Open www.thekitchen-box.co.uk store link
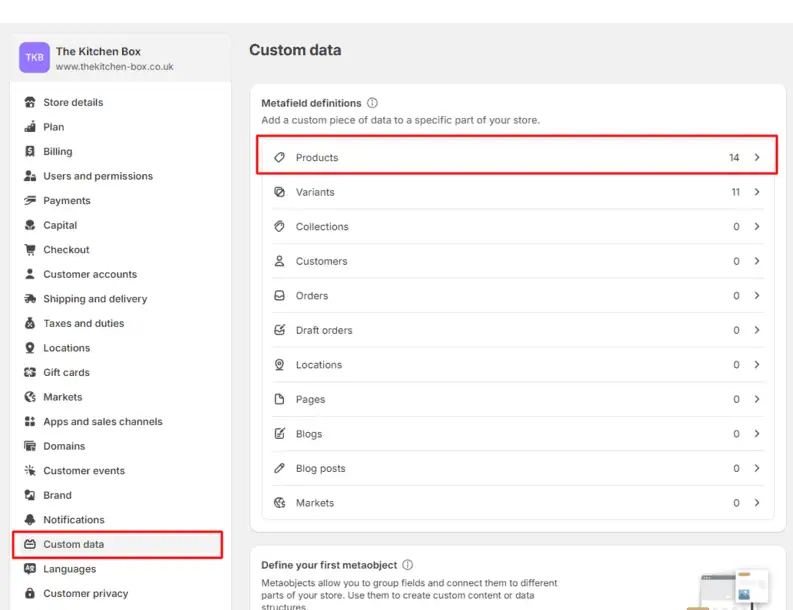This screenshot has height=610, width=793. [x=114, y=66]
